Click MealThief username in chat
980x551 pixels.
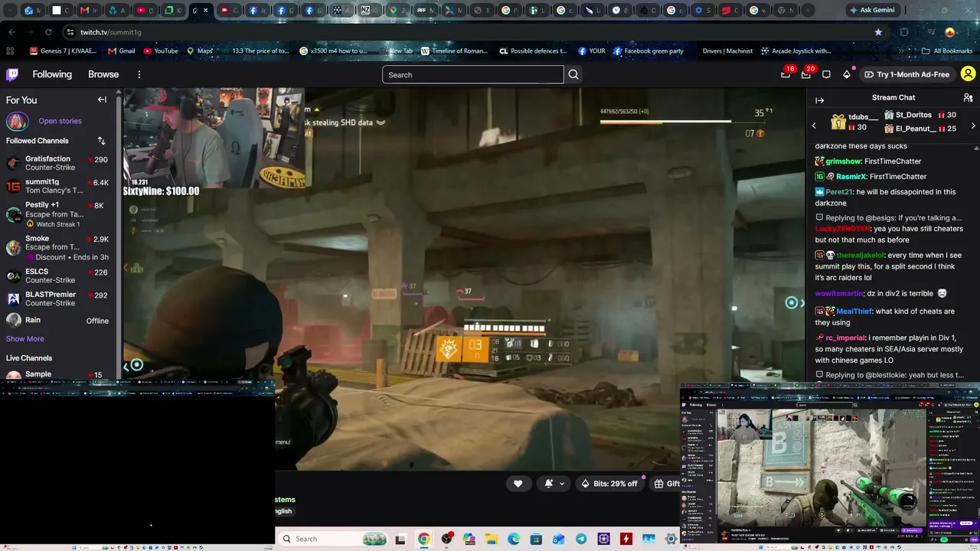(x=854, y=311)
